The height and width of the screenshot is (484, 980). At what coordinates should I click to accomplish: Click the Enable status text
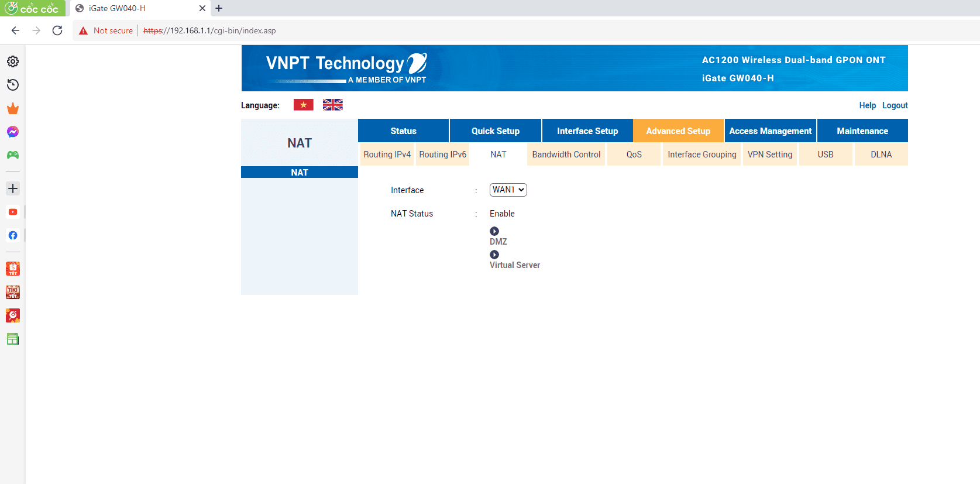coord(502,214)
